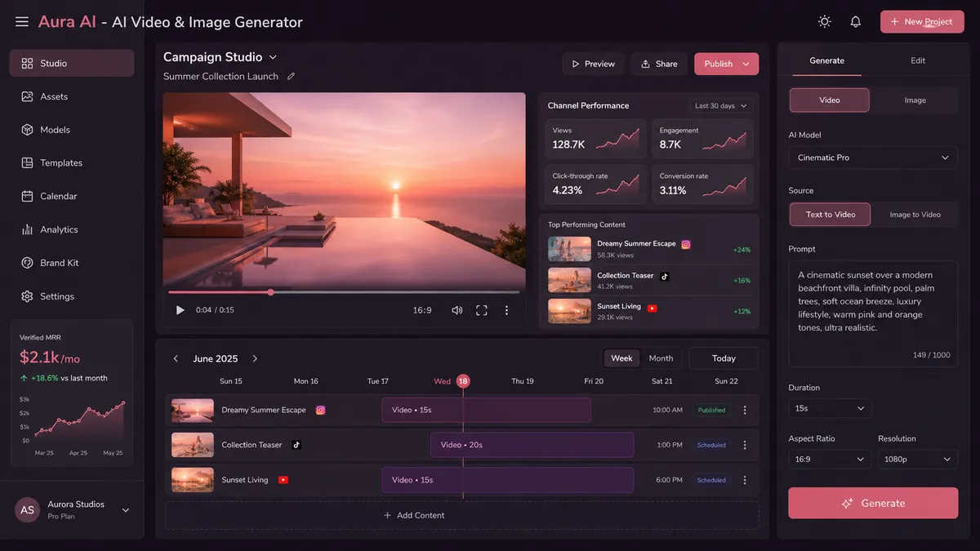Open Collection Teaser thumbnail in Top Performing
Viewport: 980px width, 551px height.
[x=569, y=280]
